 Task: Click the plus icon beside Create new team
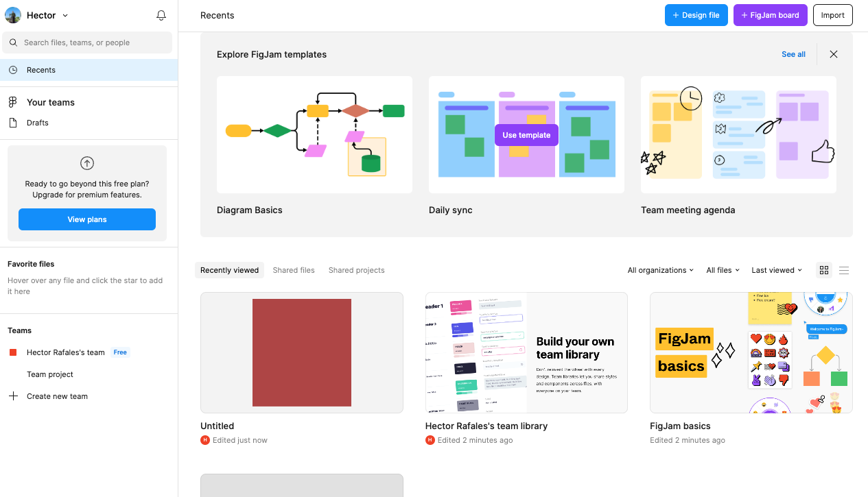click(x=13, y=396)
